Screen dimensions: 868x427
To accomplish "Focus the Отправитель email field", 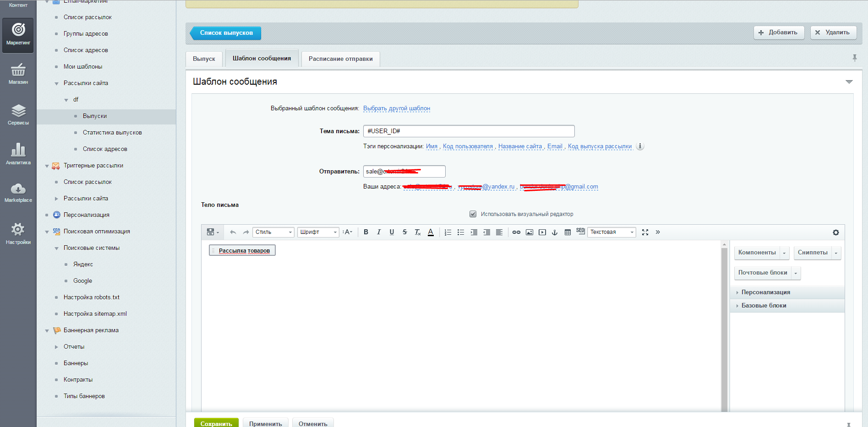I will click(404, 171).
